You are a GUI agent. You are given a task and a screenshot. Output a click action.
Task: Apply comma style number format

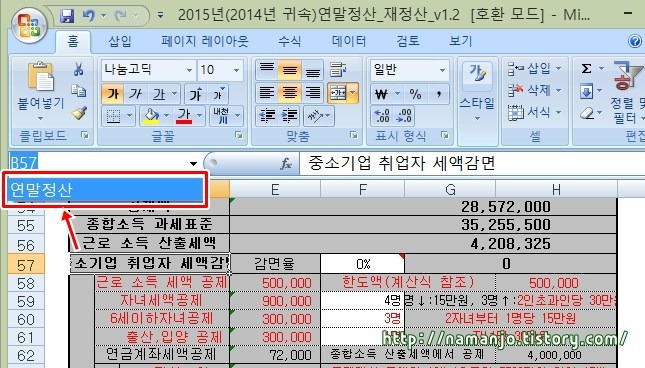pyautogui.click(x=439, y=95)
